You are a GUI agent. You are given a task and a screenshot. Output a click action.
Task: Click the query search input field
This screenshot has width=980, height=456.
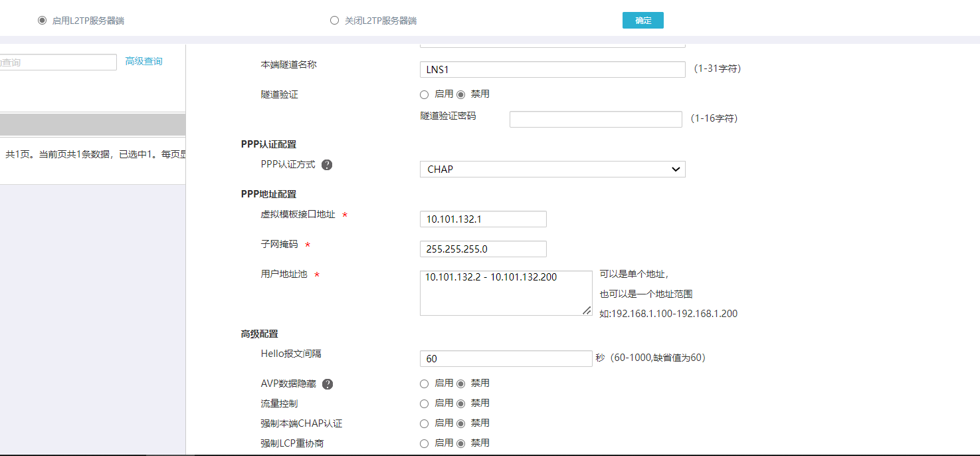[x=58, y=62]
